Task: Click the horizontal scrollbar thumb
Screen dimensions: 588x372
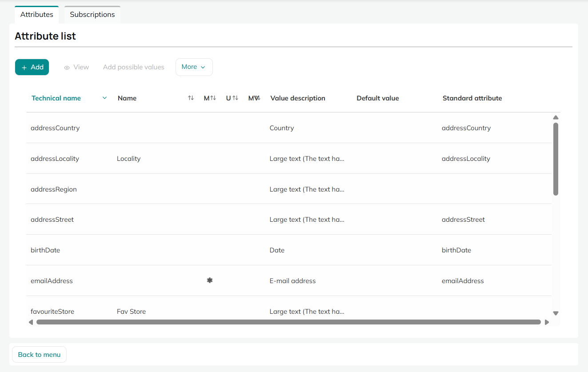Action: [288, 322]
